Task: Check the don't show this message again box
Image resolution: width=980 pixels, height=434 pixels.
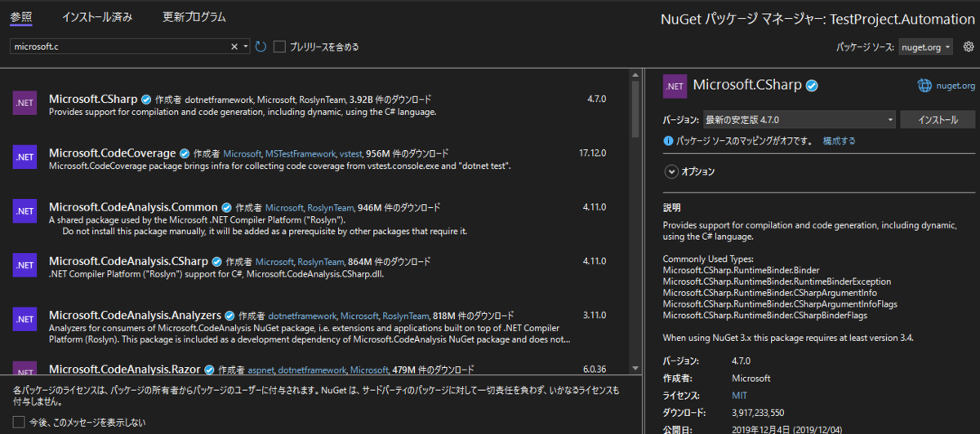Action: (19, 423)
